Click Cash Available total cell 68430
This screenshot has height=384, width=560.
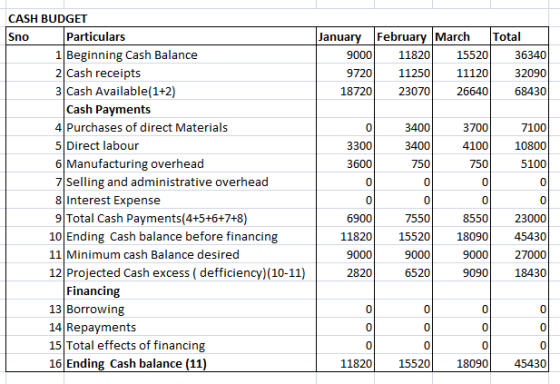click(x=520, y=91)
